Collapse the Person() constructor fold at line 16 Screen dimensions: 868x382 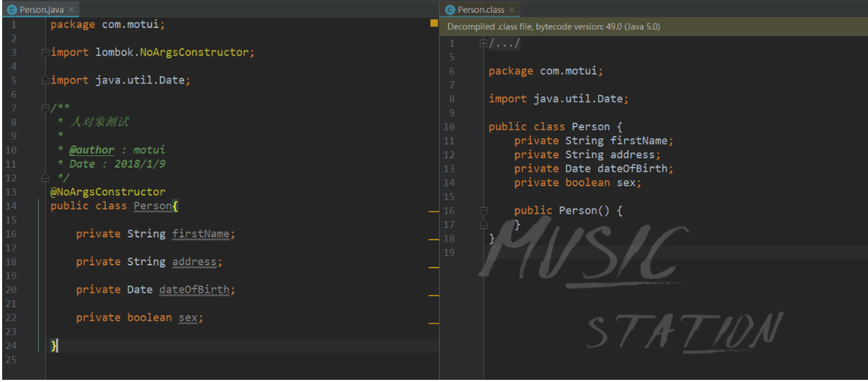pos(484,211)
